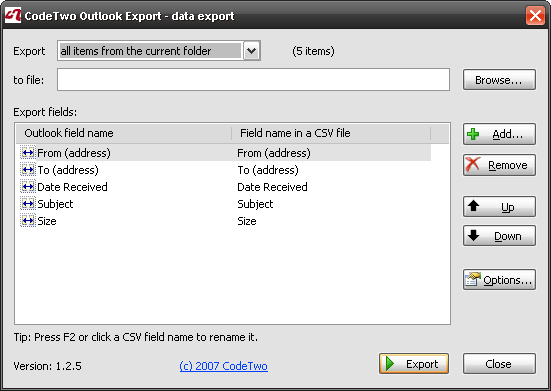The width and height of the screenshot is (551, 391).
Task: Click CSV field name 'Date Received' to rename
Action: point(272,187)
